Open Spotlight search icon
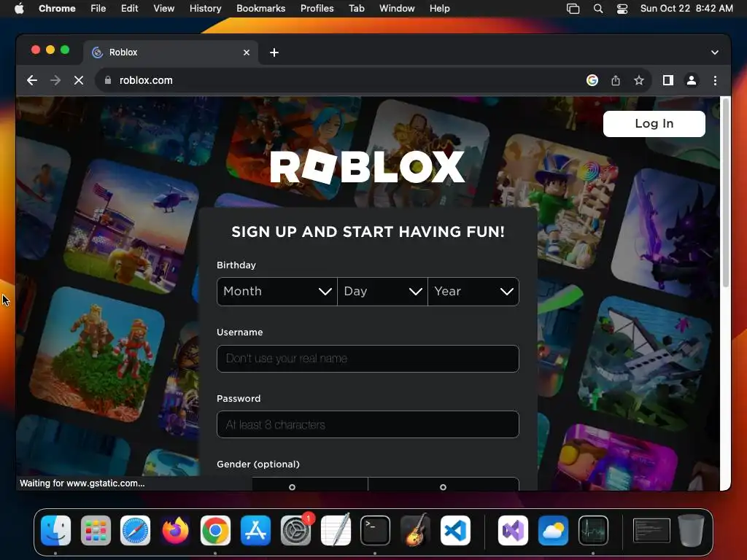 pyautogui.click(x=598, y=9)
